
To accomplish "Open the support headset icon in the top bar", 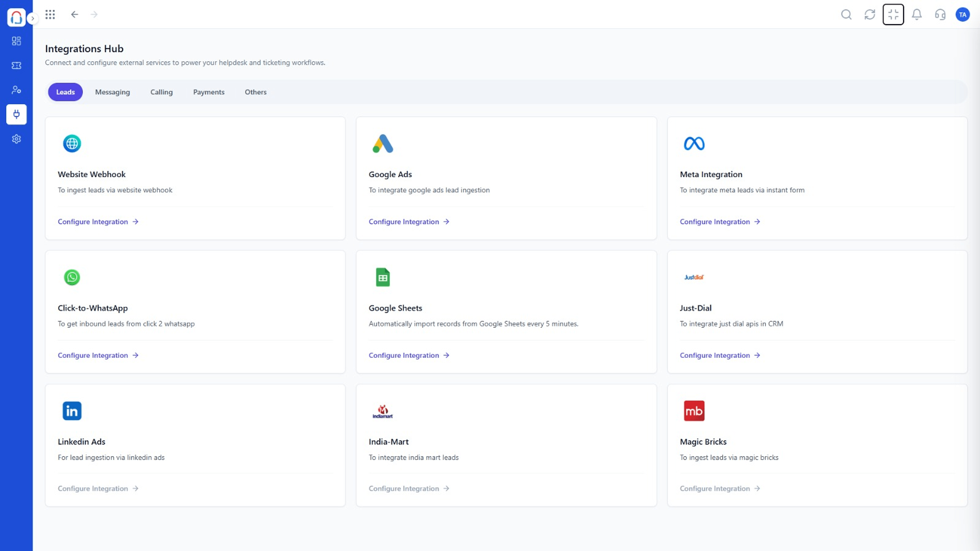I will pyautogui.click(x=940, y=14).
